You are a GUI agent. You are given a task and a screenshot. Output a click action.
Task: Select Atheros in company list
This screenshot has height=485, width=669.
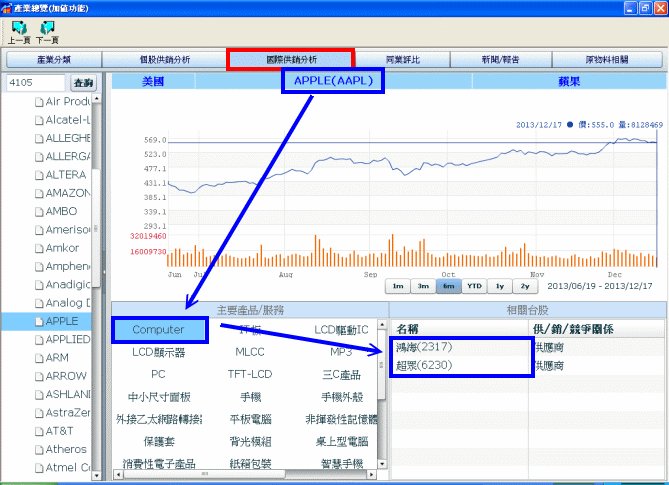[x=66, y=450]
